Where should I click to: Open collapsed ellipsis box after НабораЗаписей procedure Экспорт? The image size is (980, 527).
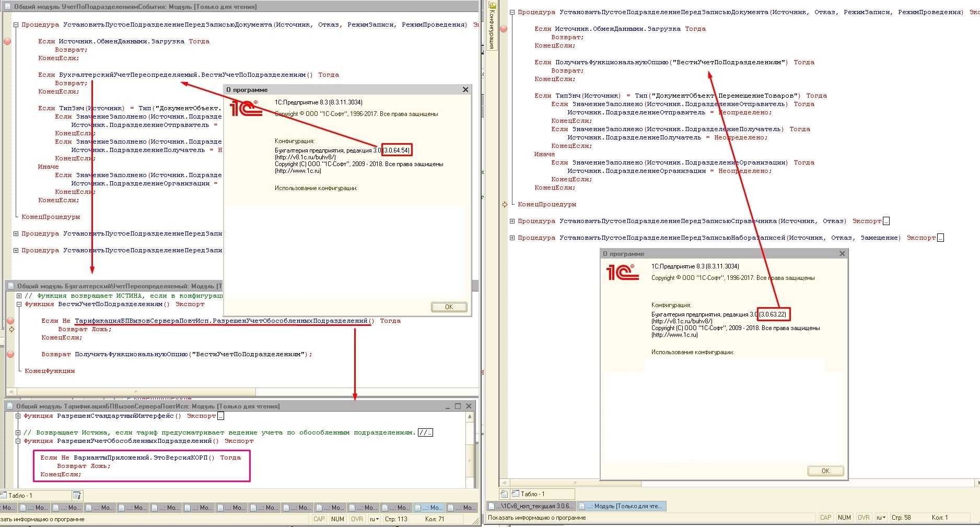tap(940, 238)
